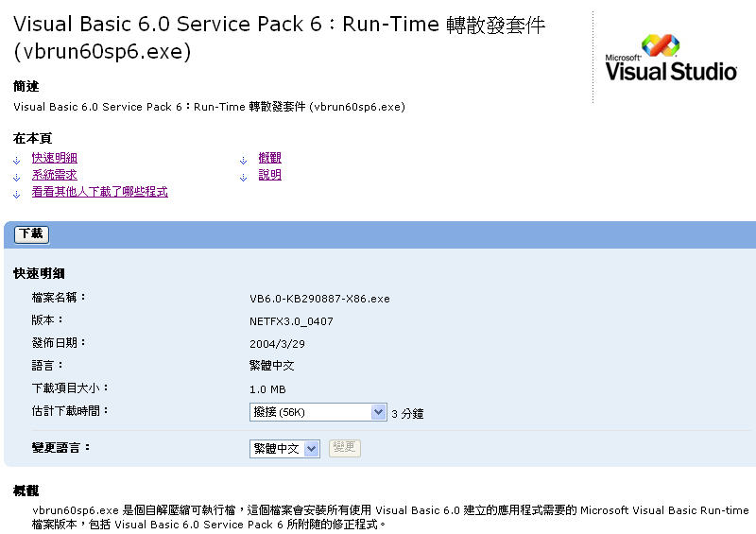Screen dimensions: 756x534
Task: Click the 估計下載時間 label
Action: click(70, 410)
